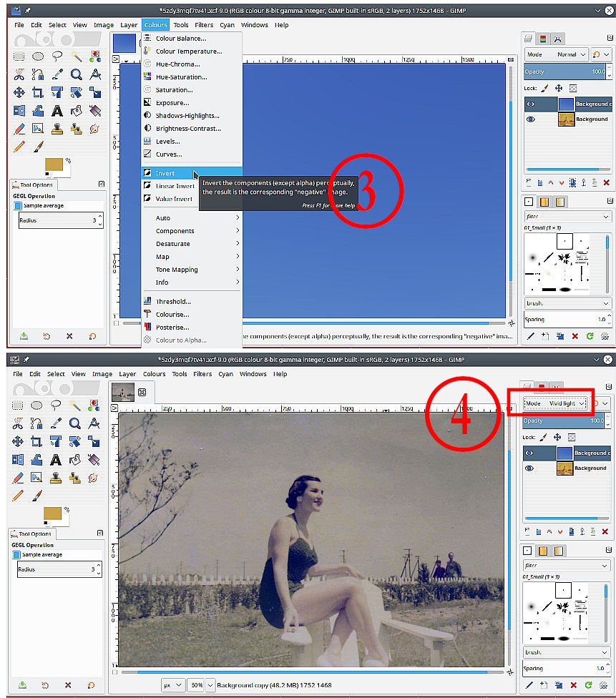The height and width of the screenshot is (698, 616).
Task: Delete layer red X in photo window Layers panel
Action: pyautogui.click(x=605, y=531)
